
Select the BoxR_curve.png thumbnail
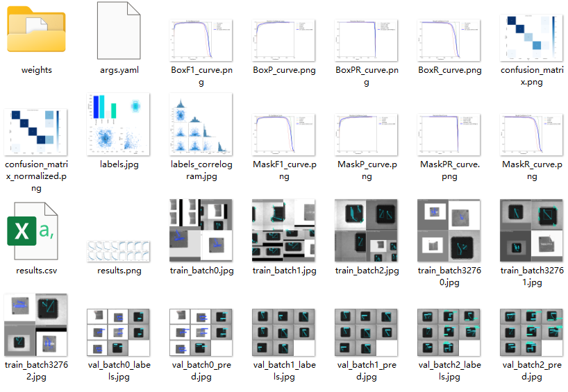[449, 40]
